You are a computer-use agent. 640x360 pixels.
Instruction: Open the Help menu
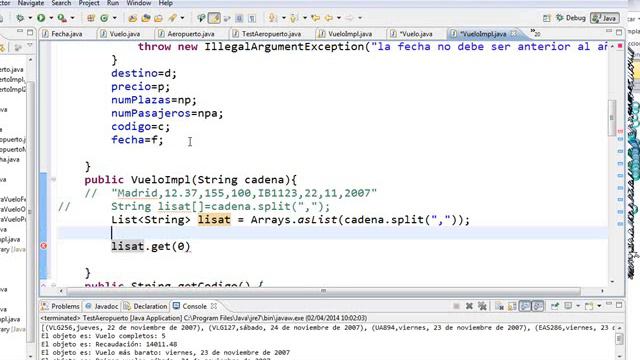pos(165,3)
